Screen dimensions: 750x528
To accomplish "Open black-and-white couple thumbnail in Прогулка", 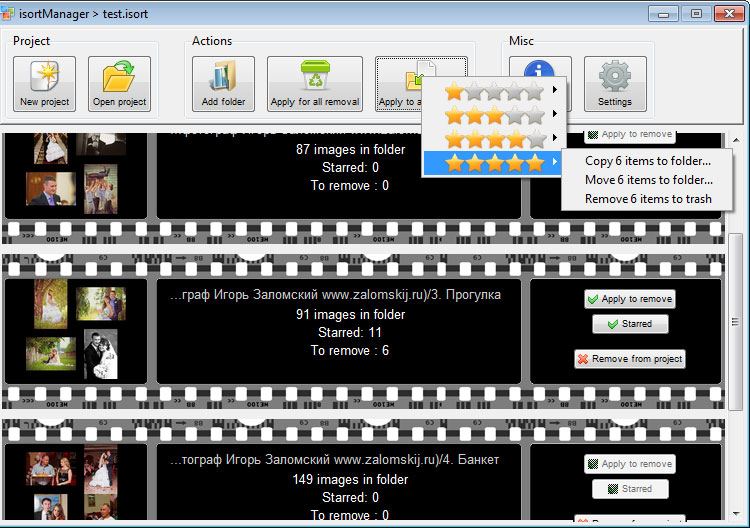I will (x=100, y=354).
